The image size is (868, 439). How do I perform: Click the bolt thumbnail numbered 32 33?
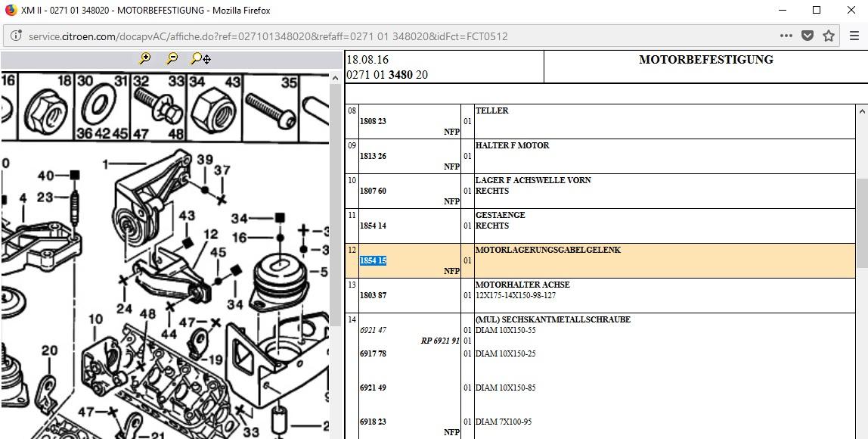(158, 107)
